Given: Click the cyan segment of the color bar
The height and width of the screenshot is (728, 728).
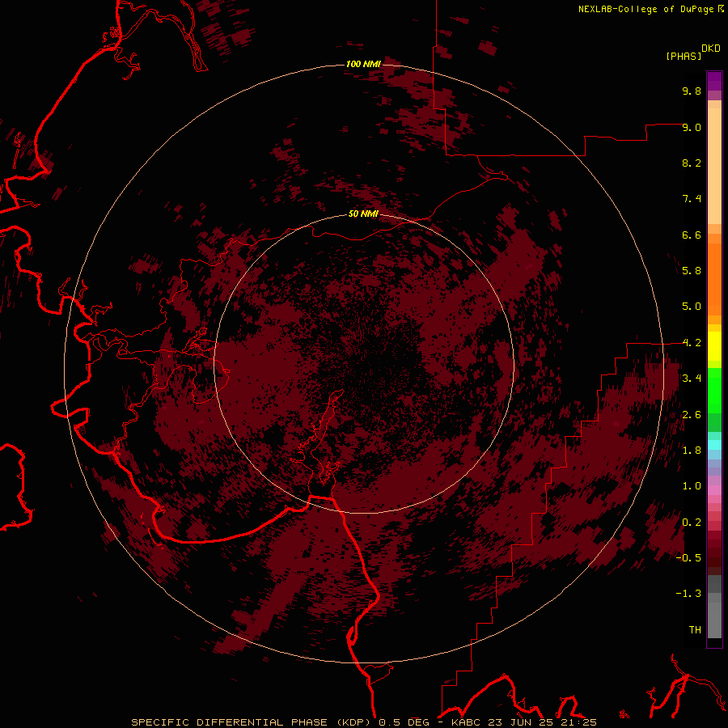Looking at the screenshot, I should click(714, 445).
